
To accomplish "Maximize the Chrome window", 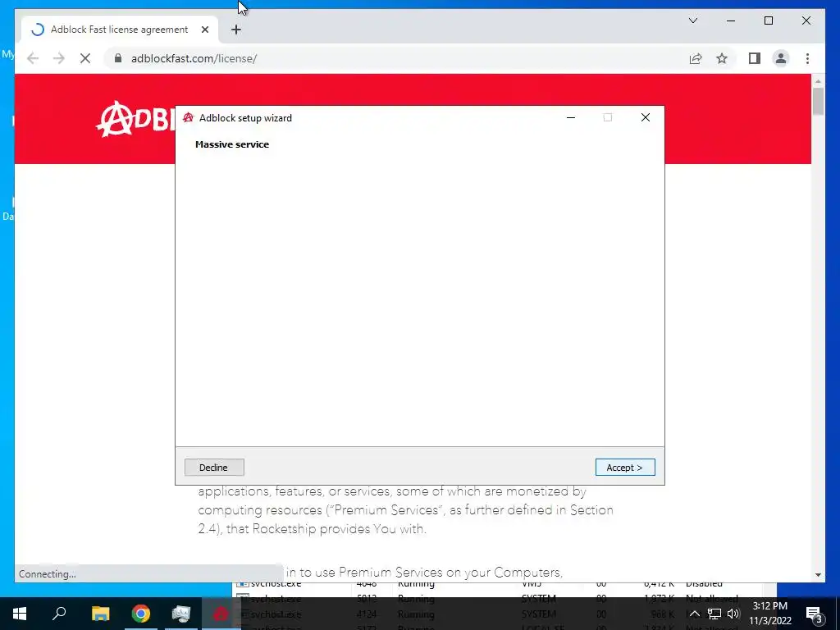I will coord(768,21).
